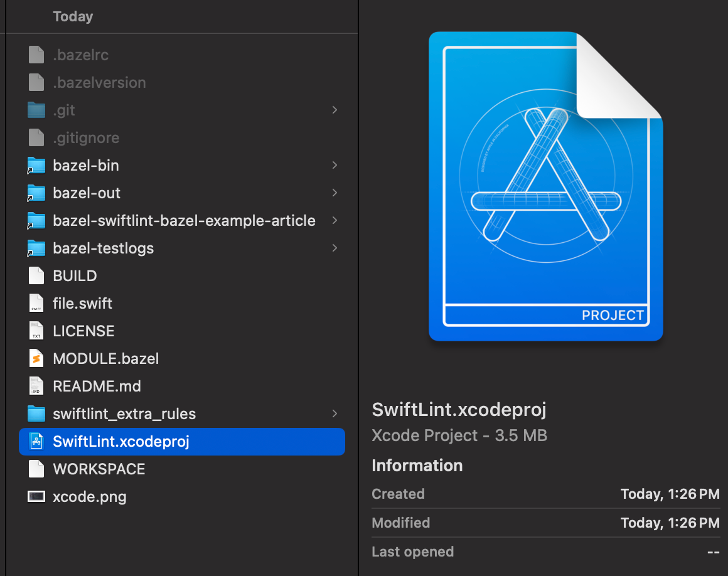Expand the bazel-testlogs folder

(x=335, y=248)
